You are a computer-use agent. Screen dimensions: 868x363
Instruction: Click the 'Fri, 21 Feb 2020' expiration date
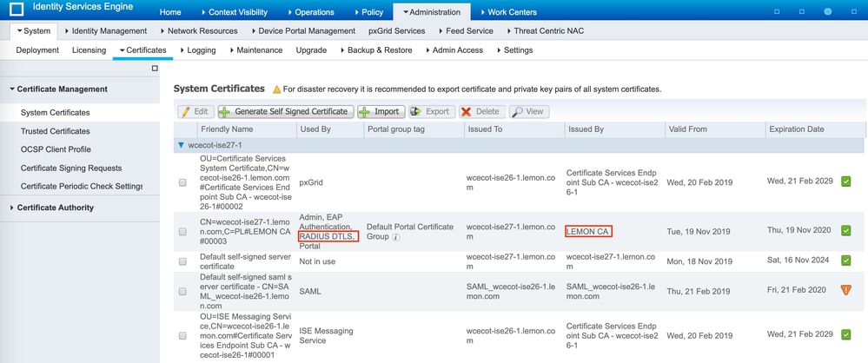click(797, 290)
